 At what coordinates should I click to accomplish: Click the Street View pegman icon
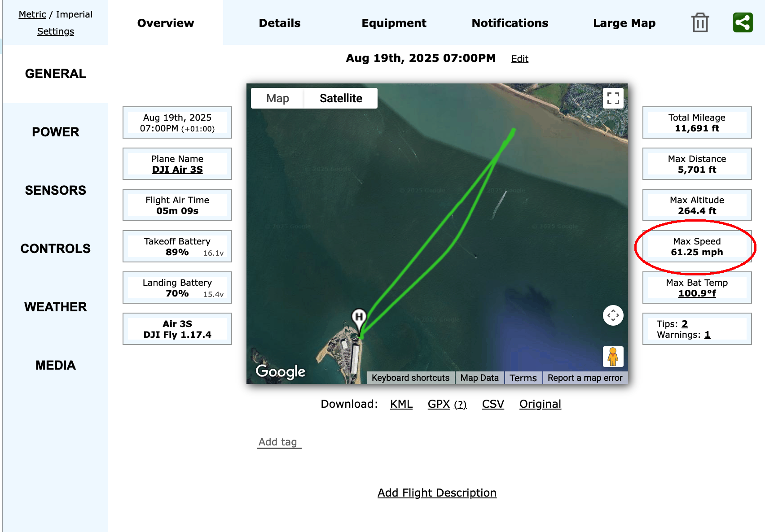pyautogui.click(x=613, y=357)
